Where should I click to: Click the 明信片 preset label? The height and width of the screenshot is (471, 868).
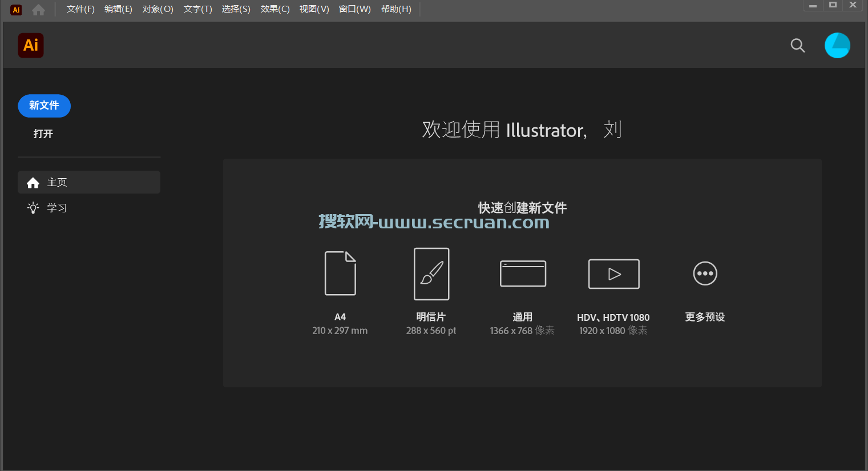[431, 317]
